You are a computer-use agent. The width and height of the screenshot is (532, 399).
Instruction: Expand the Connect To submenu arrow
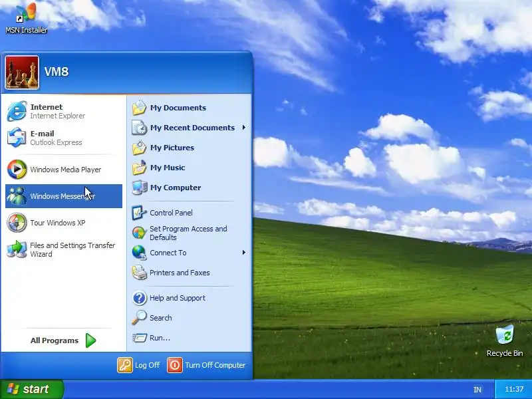pos(243,253)
